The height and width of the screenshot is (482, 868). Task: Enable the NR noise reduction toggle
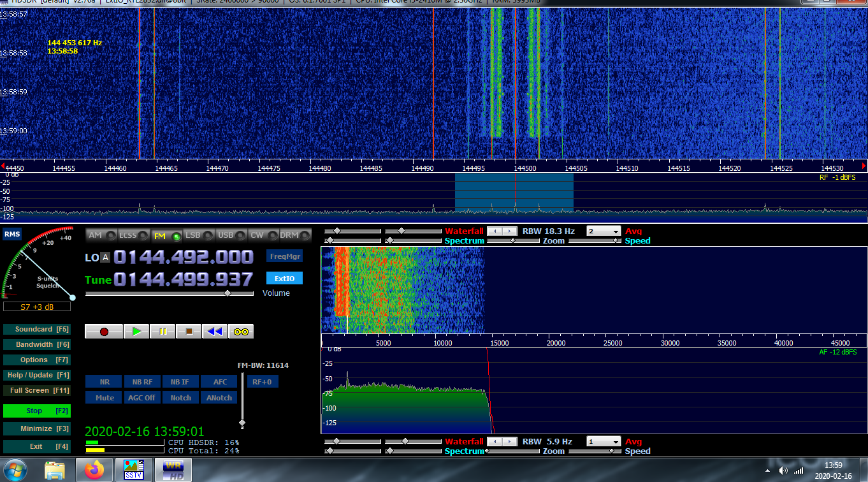coord(105,382)
